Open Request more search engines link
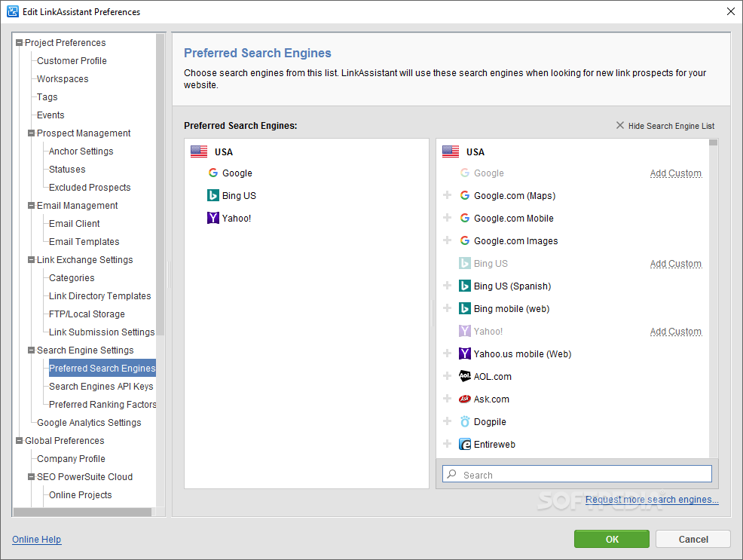This screenshot has height=560, width=743. tap(652, 500)
